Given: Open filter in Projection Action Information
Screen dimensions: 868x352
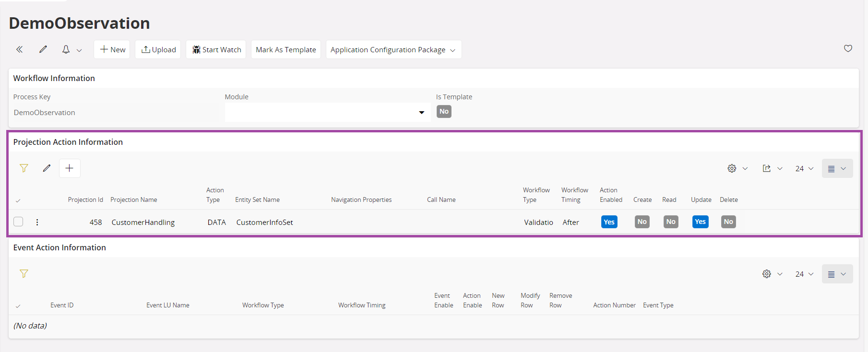Looking at the screenshot, I should click(x=24, y=168).
